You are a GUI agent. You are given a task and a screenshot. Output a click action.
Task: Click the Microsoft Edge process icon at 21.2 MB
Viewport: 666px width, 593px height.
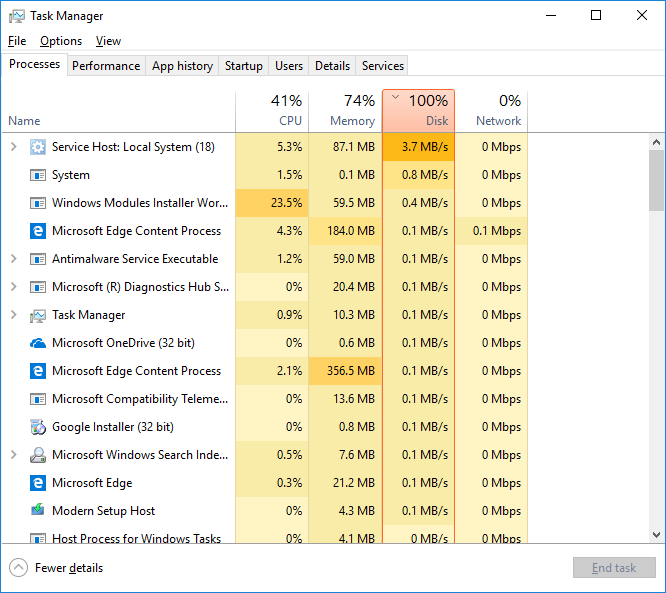38,483
